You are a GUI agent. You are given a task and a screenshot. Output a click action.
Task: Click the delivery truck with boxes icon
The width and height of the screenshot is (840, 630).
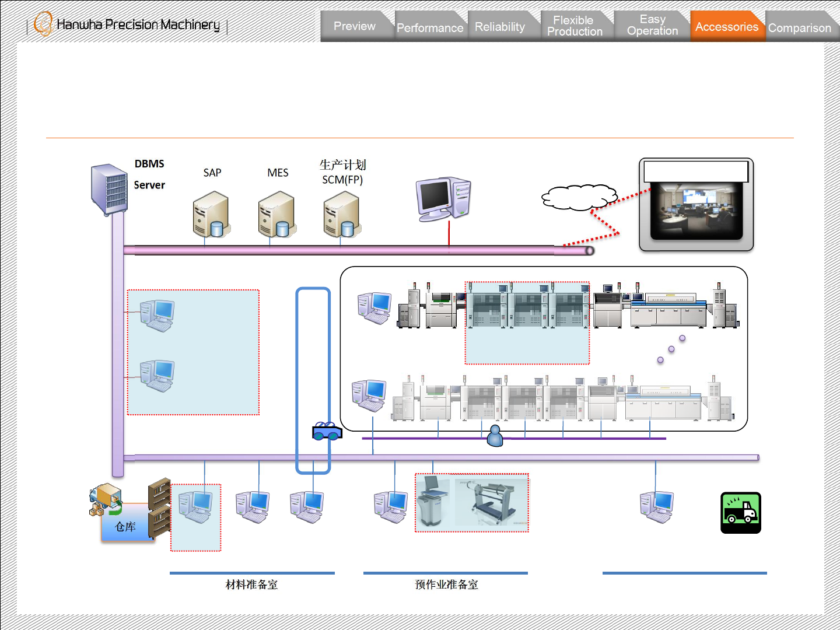(106, 500)
